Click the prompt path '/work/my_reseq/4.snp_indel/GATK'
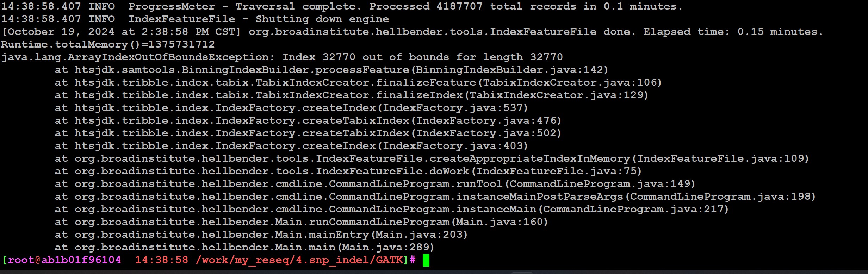This screenshot has height=274, width=868. (299, 260)
